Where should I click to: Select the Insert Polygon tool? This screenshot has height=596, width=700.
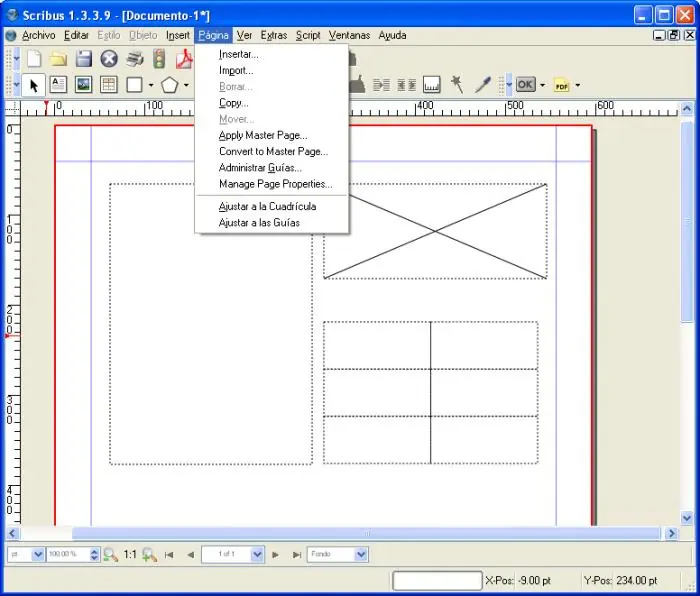coord(170,85)
